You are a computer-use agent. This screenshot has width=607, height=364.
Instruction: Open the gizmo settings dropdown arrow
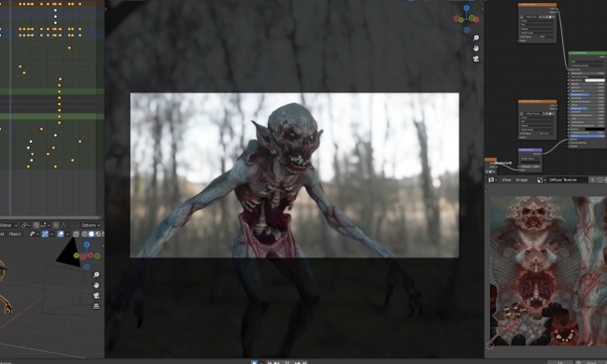52,234
